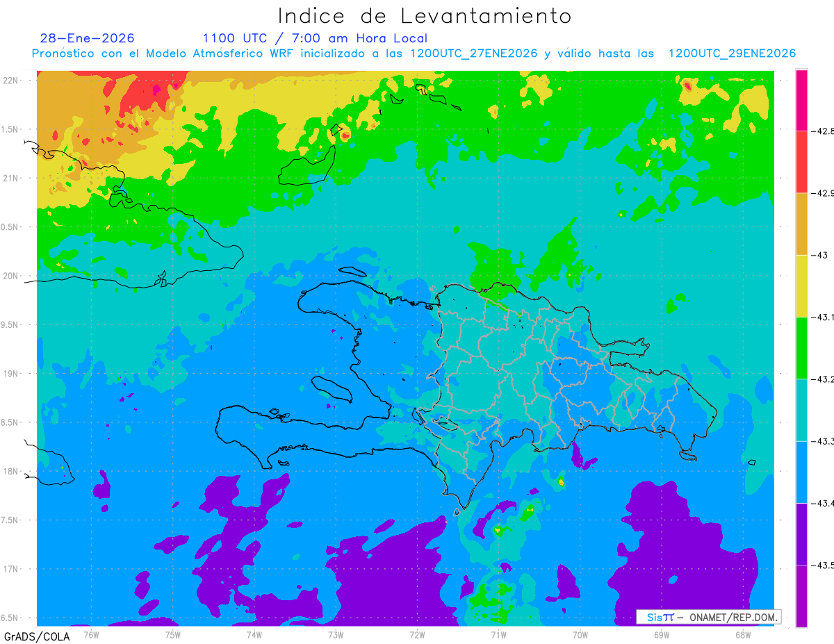Screen dimensions: 834x644
Task: Click the green swatch between -43.1 and -43.2
Action: tap(801, 347)
